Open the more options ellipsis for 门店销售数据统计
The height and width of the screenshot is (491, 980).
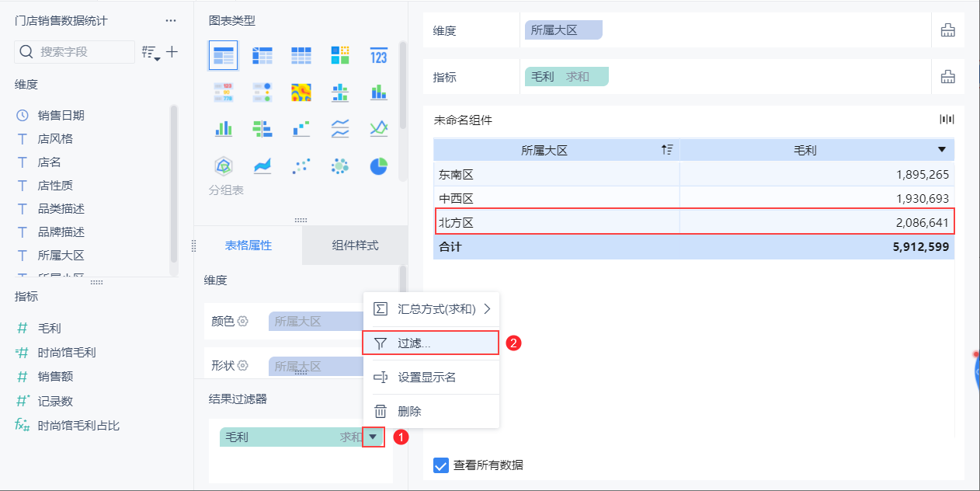click(171, 21)
